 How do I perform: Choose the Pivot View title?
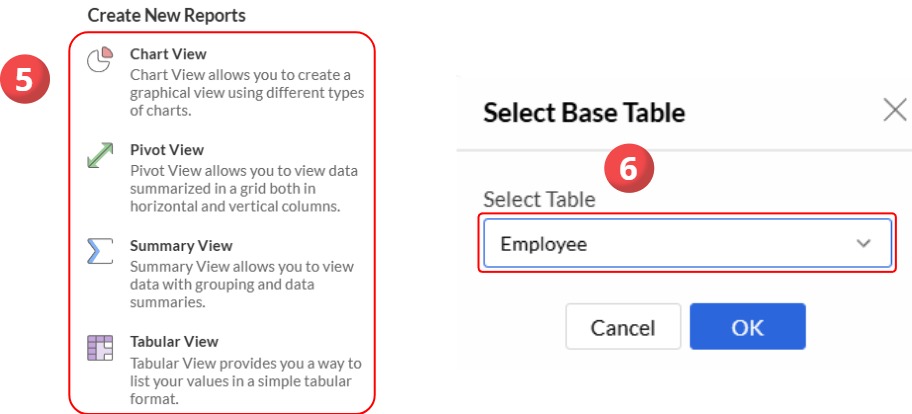pyautogui.click(x=167, y=150)
